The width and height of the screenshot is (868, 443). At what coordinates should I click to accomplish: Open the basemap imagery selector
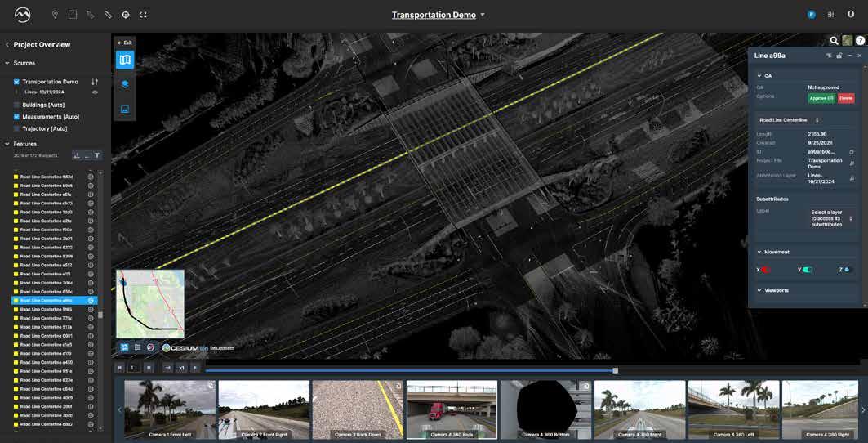pos(848,41)
